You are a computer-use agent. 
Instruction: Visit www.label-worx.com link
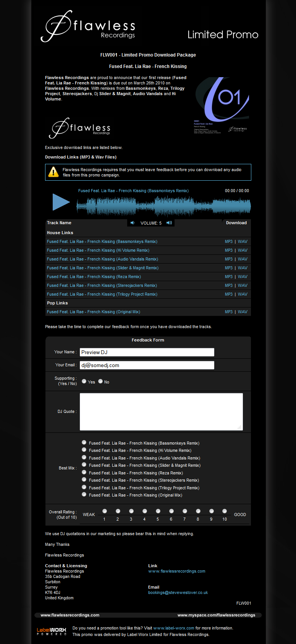click(x=174, y=628)
